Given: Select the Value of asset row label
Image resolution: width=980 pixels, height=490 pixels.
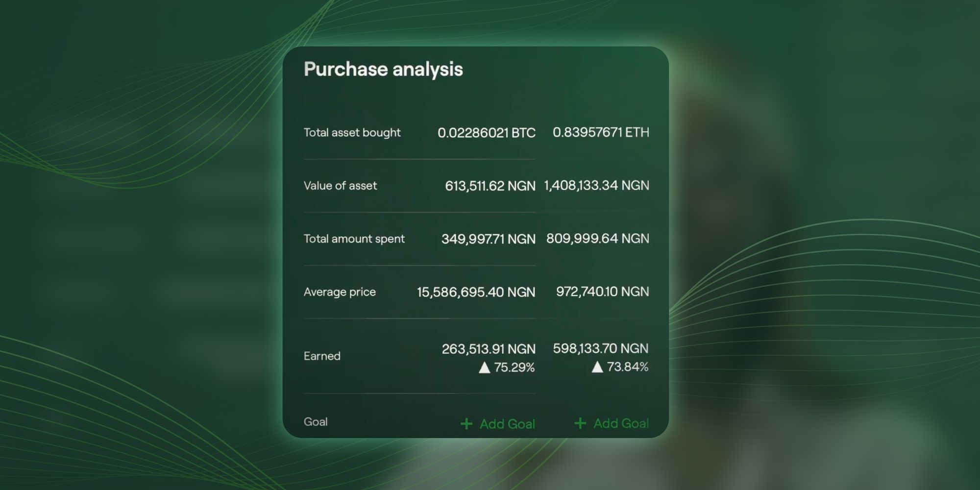Looking at the screenshot, I should coord(340,186).
